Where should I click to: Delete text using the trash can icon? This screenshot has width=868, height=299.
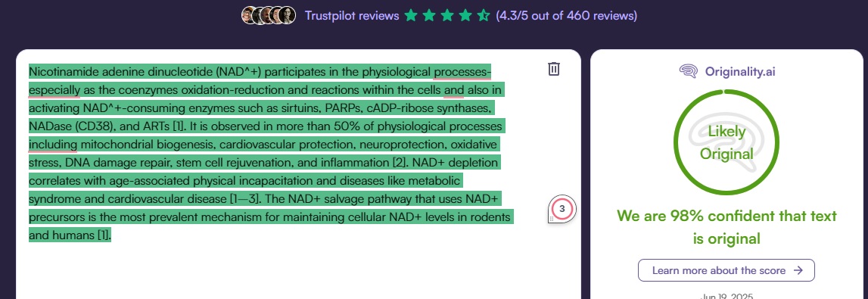click(554, 69)
